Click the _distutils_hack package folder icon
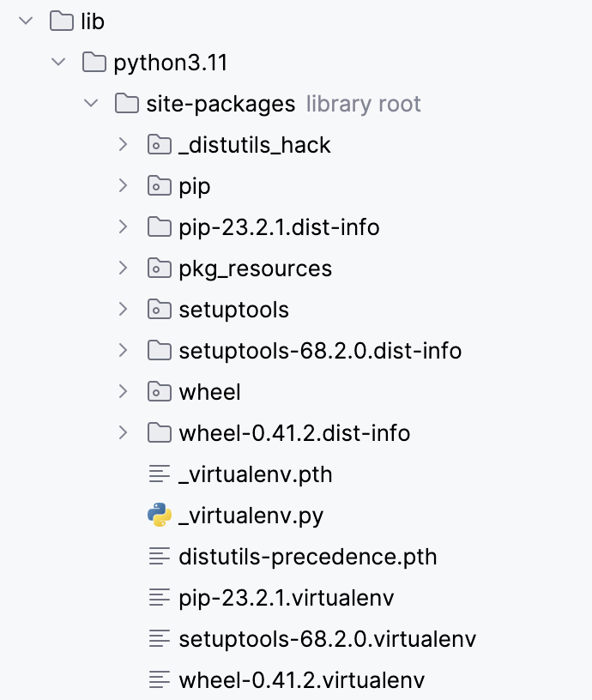 point(160,145)
